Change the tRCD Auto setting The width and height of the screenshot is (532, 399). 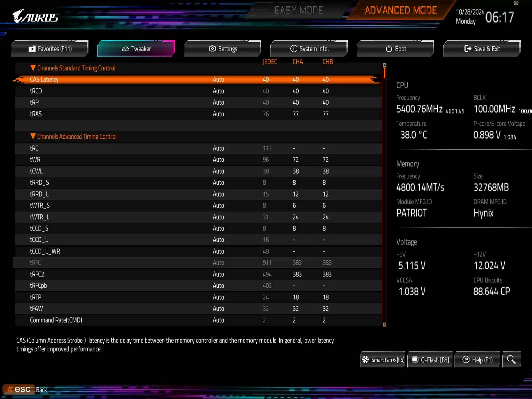click(x=218, y=91)
